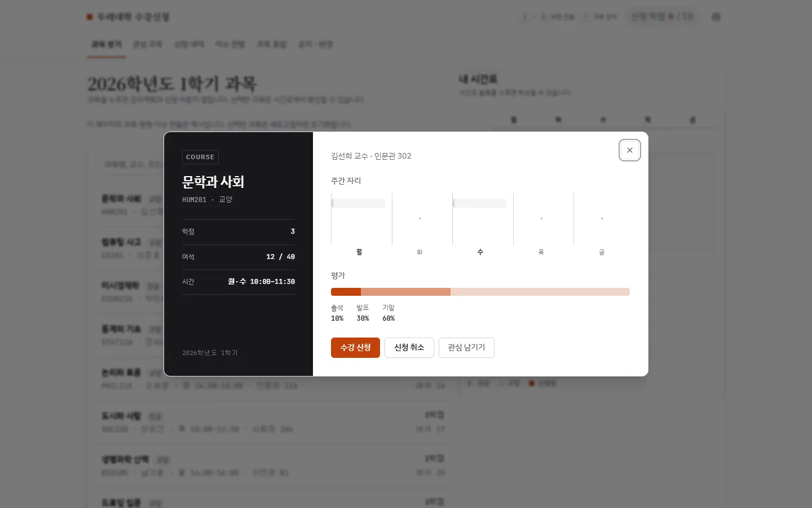Click the 2026학년도 1학기 footer text
The image size is (812, 508).
tap(210, 353)
